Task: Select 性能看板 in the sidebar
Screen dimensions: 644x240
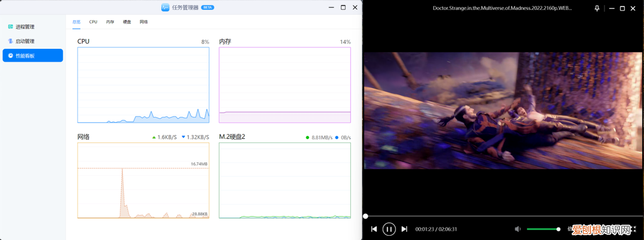Action: (32, 55)
